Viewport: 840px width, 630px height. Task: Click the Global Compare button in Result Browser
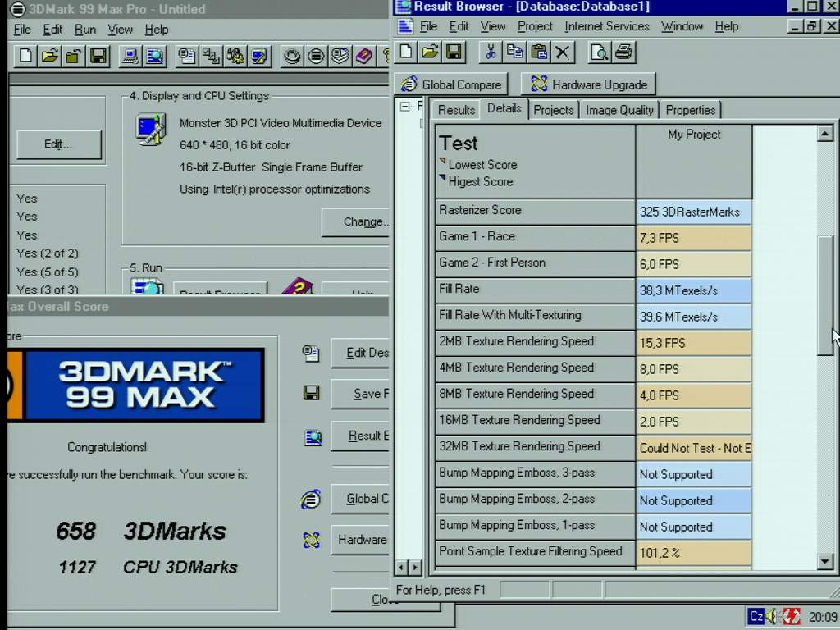coord(452,84)
